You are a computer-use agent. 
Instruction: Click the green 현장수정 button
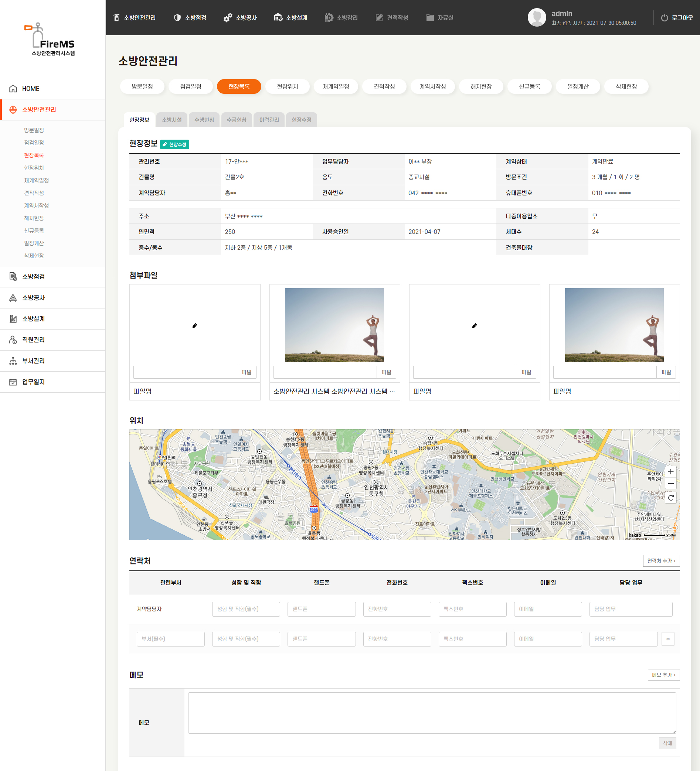tap(174, 144)
